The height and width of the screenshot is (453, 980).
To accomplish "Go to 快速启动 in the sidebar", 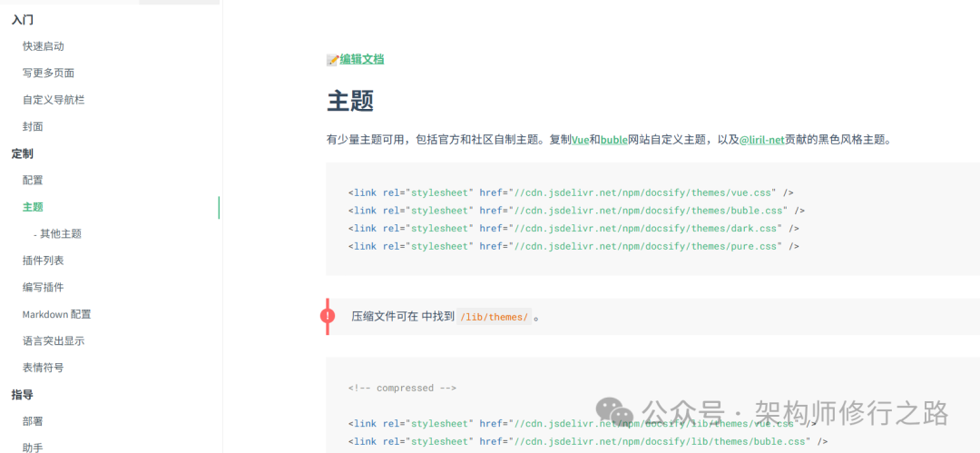I will click(44, 46).
